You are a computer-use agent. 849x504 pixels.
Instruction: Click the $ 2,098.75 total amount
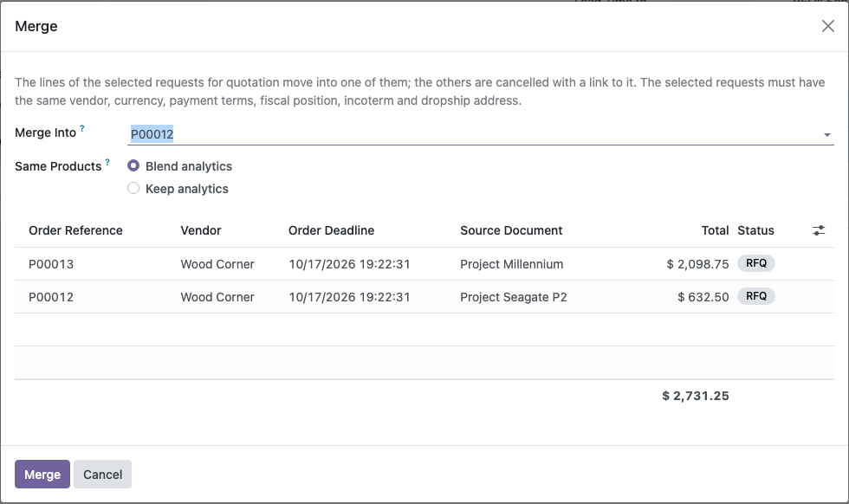click(x=697, y=264)
